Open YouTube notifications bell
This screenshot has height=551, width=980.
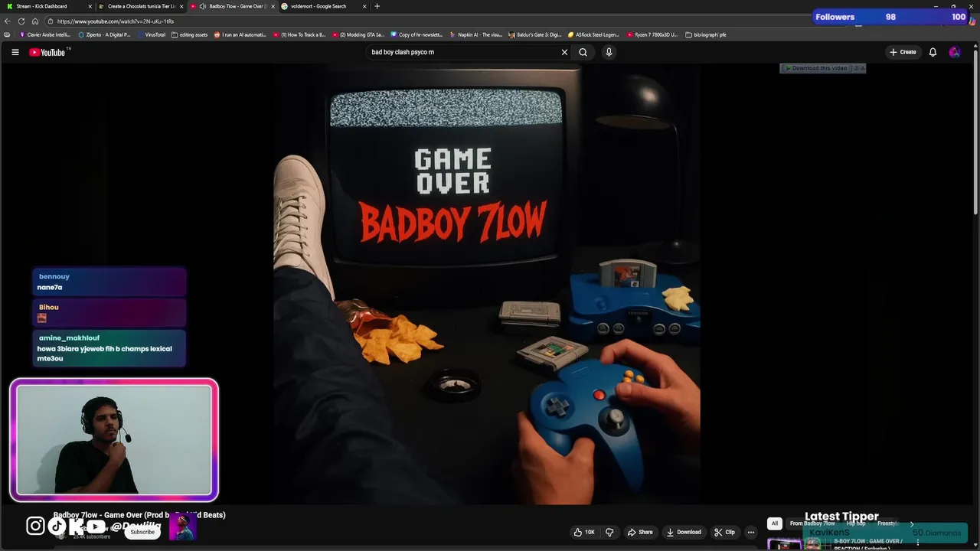[933, 52]
